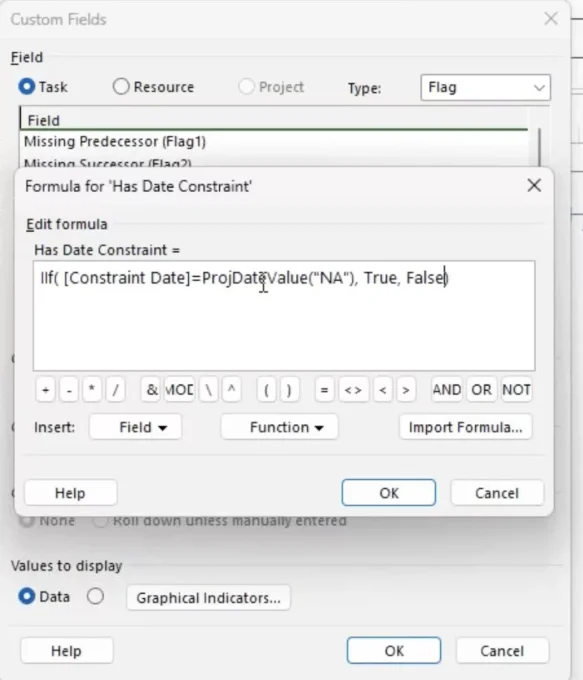Image resolution: width=583 pixels, height=680 pixels.
Task: Confirm formula with OK in Formula dialog
Action: 389,493
